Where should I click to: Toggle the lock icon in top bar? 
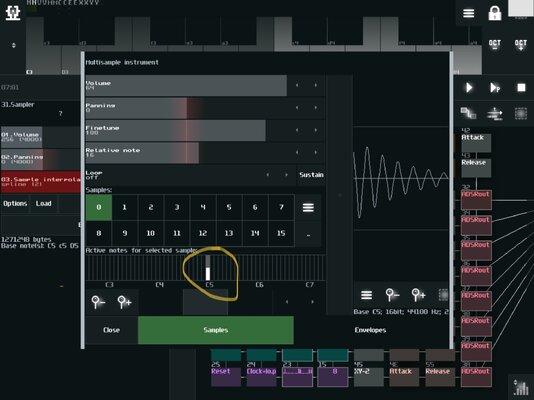pos(494,14)
